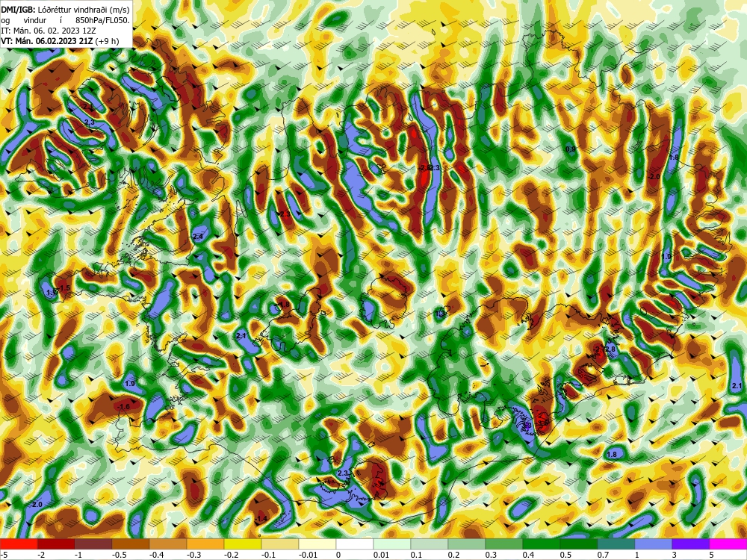Pick the legend swatch between 0.2 and 0.3
The height and width of the screenshot is (560, 747).
click(x=467, y=544)
